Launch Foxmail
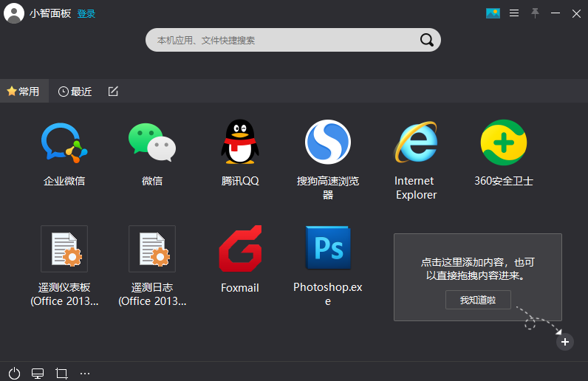 tap(240, 248)
